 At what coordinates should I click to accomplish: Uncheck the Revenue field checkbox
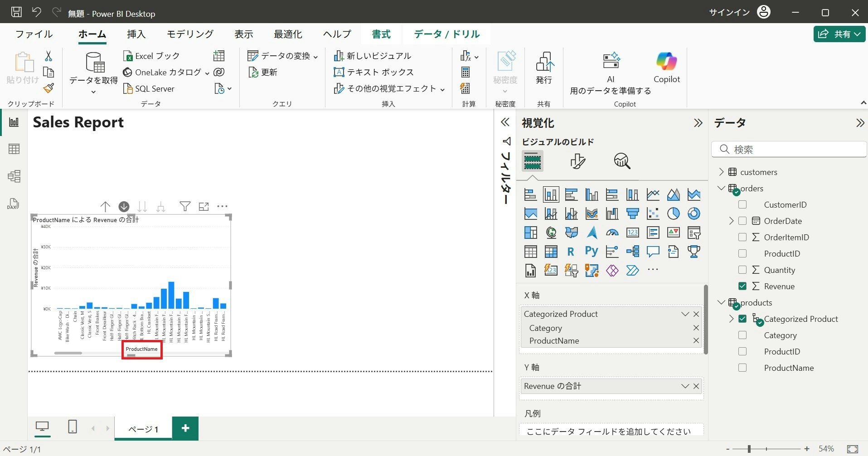pos(742,286)
